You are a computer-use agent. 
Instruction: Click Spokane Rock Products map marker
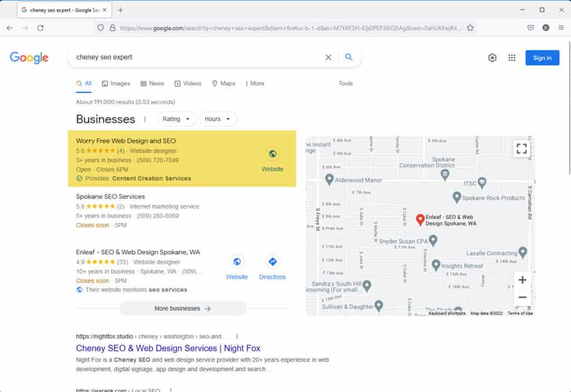456,197
